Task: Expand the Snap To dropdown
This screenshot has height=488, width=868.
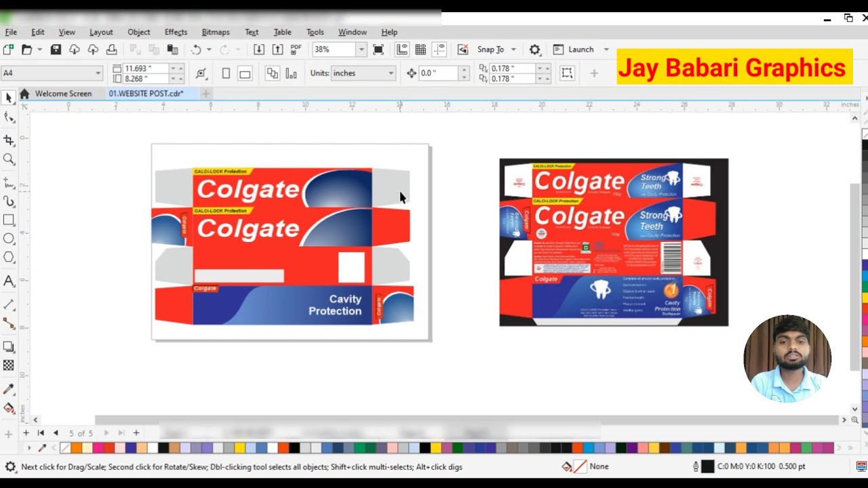Action: tap(513, 49)
